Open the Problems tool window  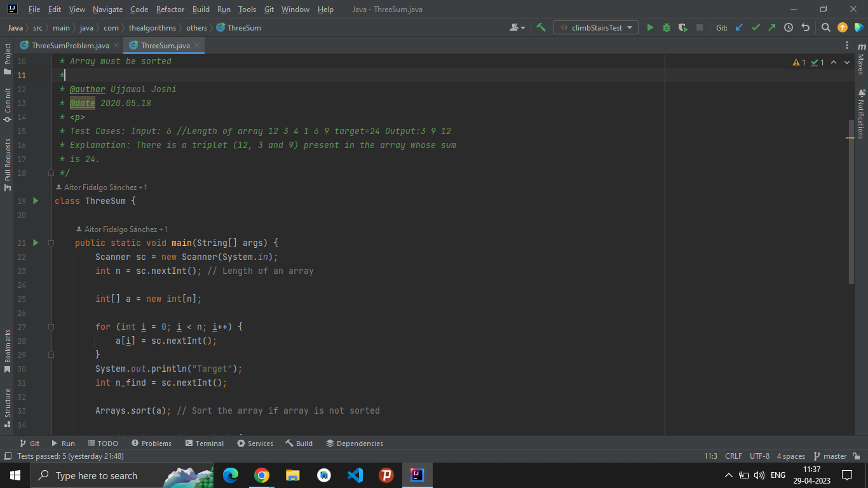pos(151,444)
